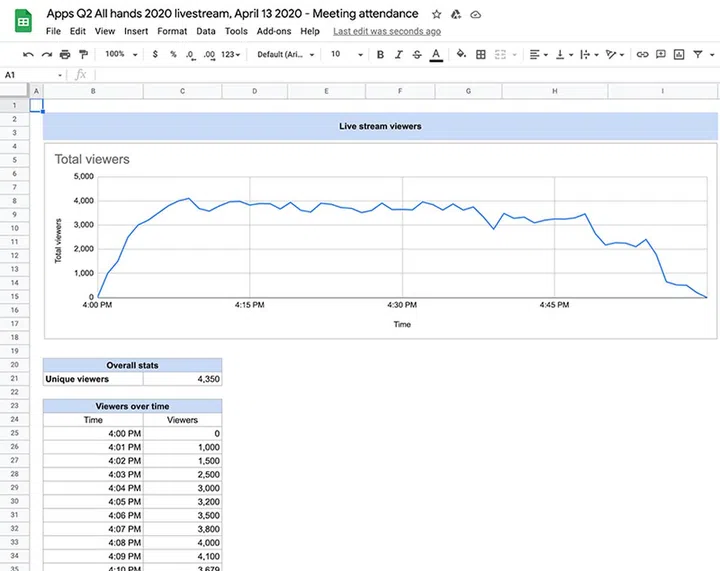This screenshot has height=571, width=720.
Task: Click the undo arrow icon
Action: point(28,54)
